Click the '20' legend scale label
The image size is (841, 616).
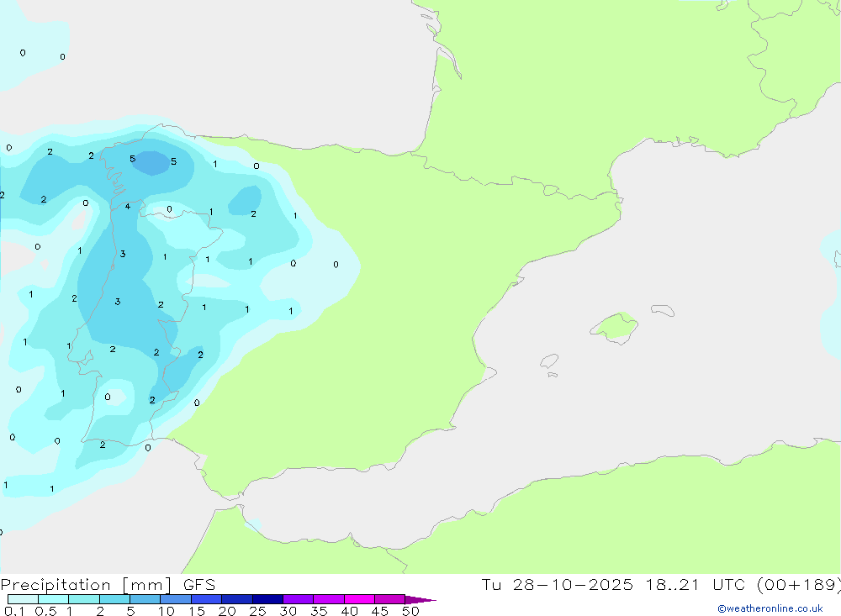(x=227, y=611)
